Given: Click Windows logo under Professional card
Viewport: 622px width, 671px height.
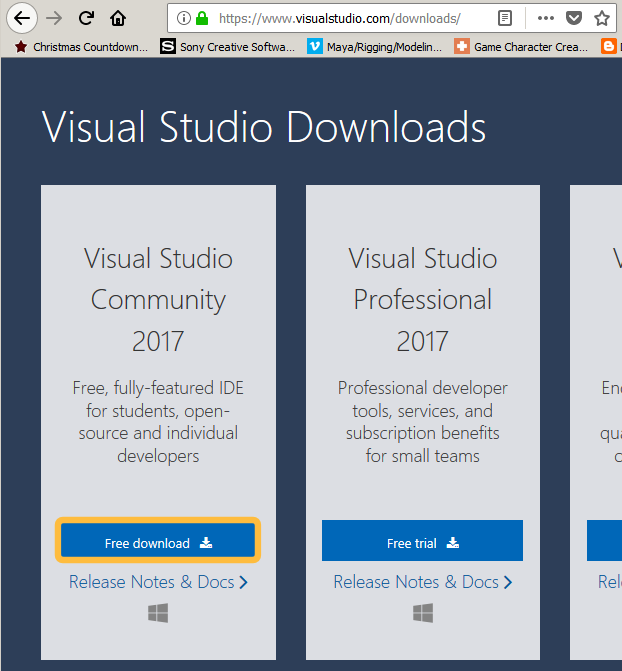Looking at the screenshot, I should click(x=423, y=613).
